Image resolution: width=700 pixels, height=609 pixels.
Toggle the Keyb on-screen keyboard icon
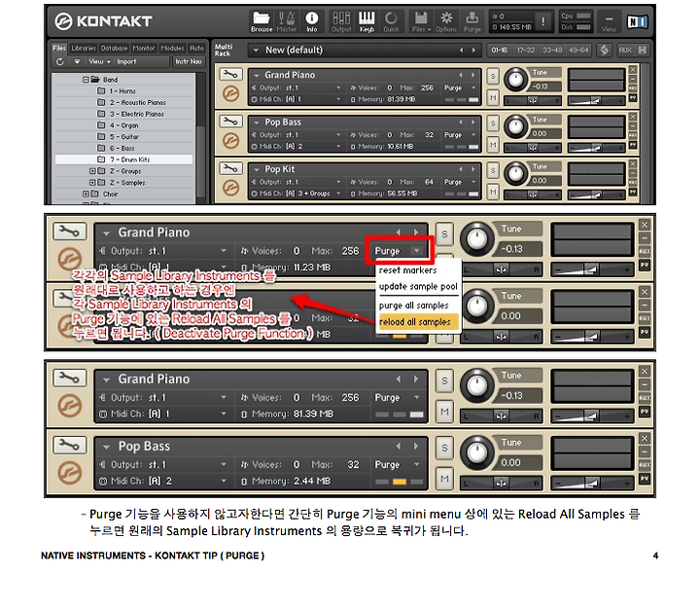pyautogui.click(x=367, y=22)
